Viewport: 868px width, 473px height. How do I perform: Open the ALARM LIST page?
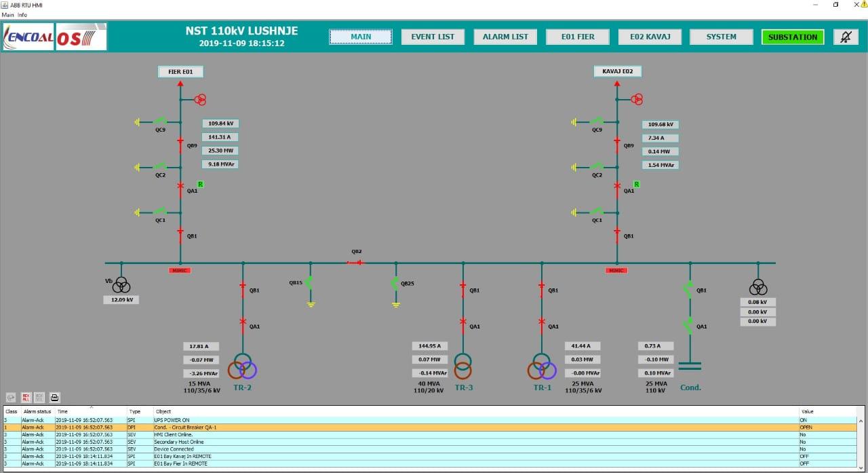[505, 37]
